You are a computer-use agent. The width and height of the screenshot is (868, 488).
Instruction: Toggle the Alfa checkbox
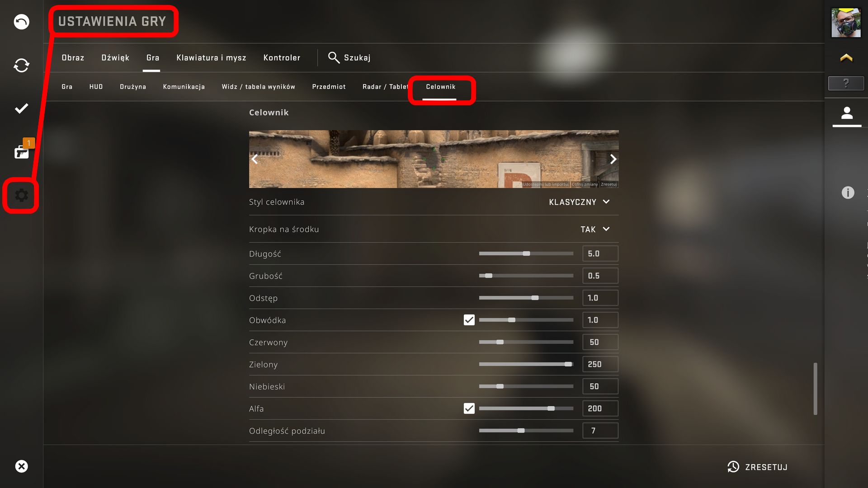tap(469, 408)
